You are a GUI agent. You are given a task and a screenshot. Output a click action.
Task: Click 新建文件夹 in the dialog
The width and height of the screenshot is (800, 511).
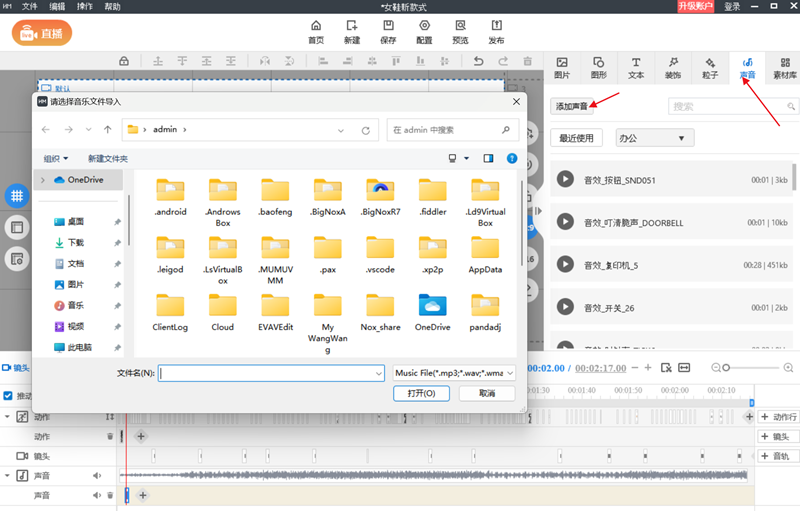pos(108,159)
